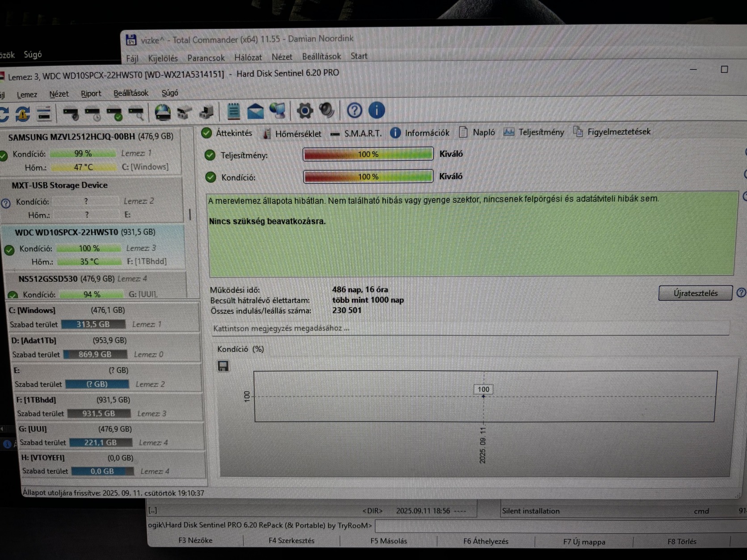
Task: Click the globe with monitor toolbar icon
Action: (x=277, y=111)
